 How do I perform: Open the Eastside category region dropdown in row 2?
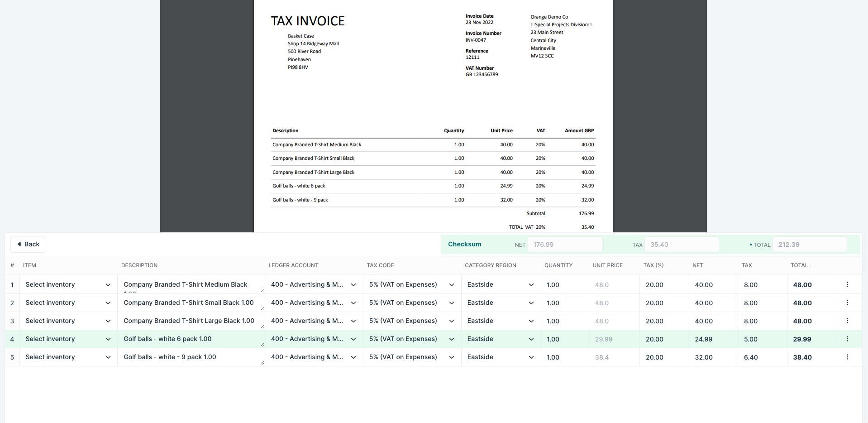coord(501,303)
